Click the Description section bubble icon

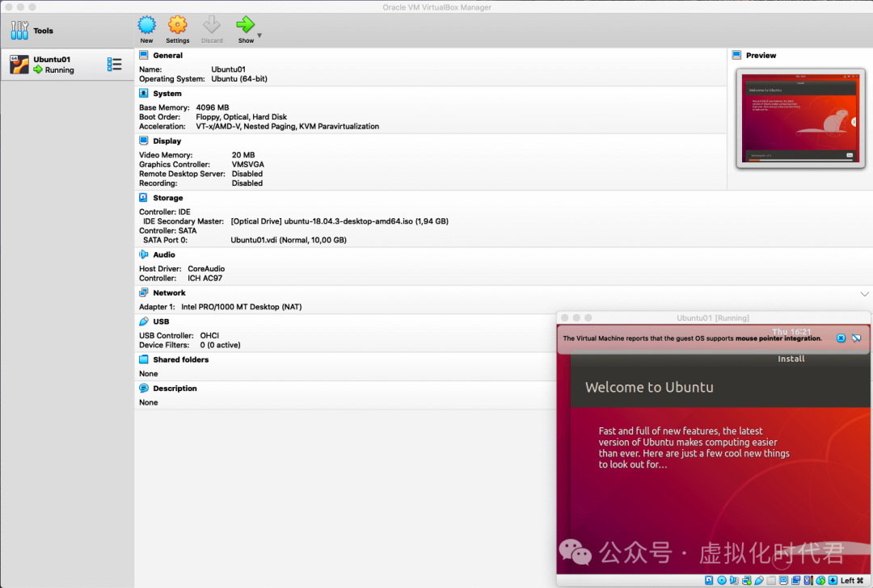point(144,388)
